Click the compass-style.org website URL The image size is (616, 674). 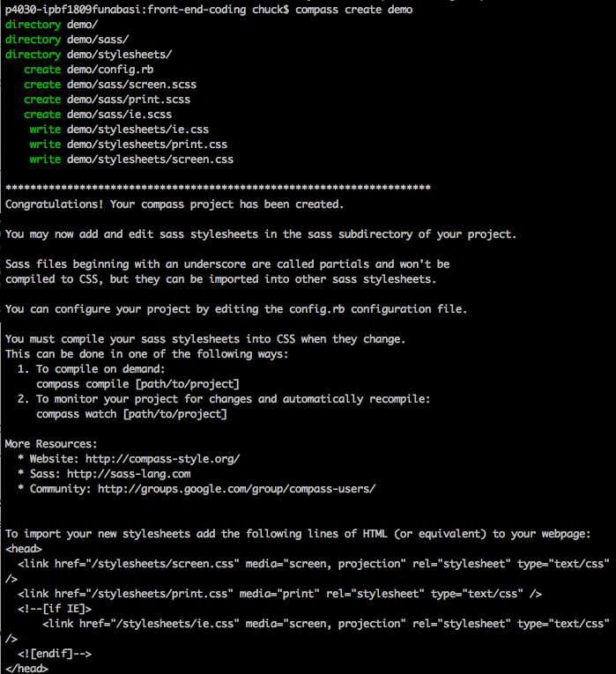click(162, 459)
